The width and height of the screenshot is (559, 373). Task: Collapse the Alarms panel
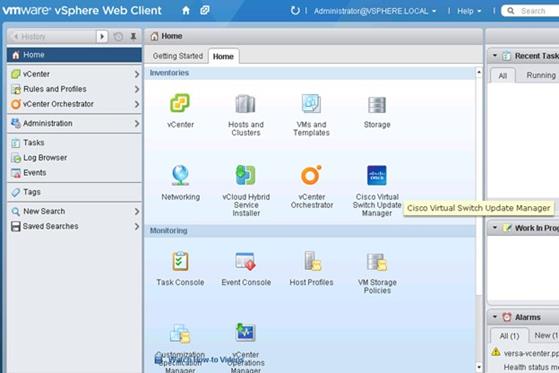pyautogui.click(x=495, y=317)
